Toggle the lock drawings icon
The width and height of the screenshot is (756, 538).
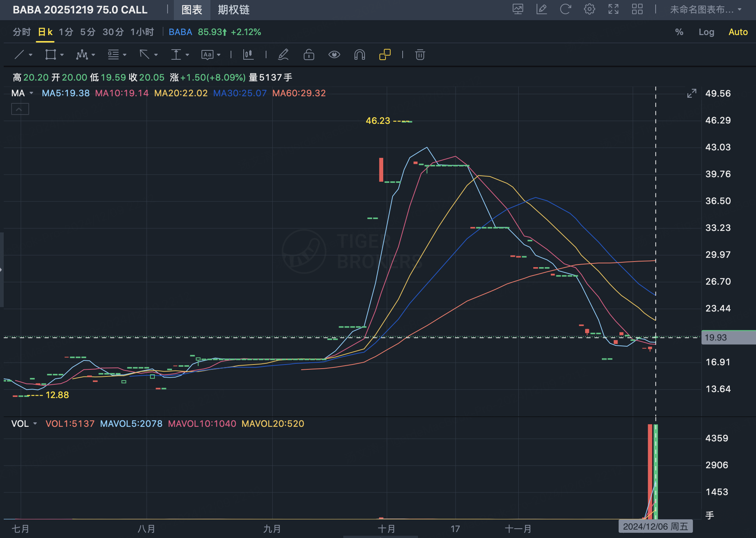[309, 55]
